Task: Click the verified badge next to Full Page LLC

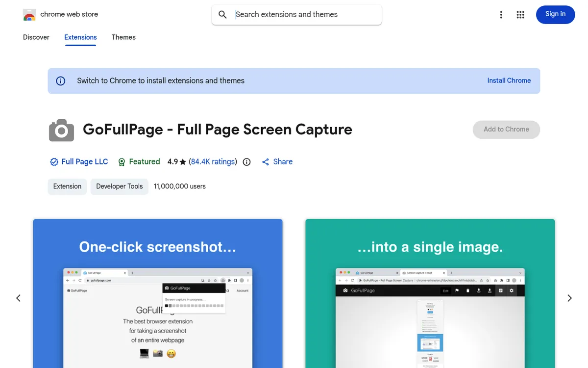Action: tap(54, 162)
